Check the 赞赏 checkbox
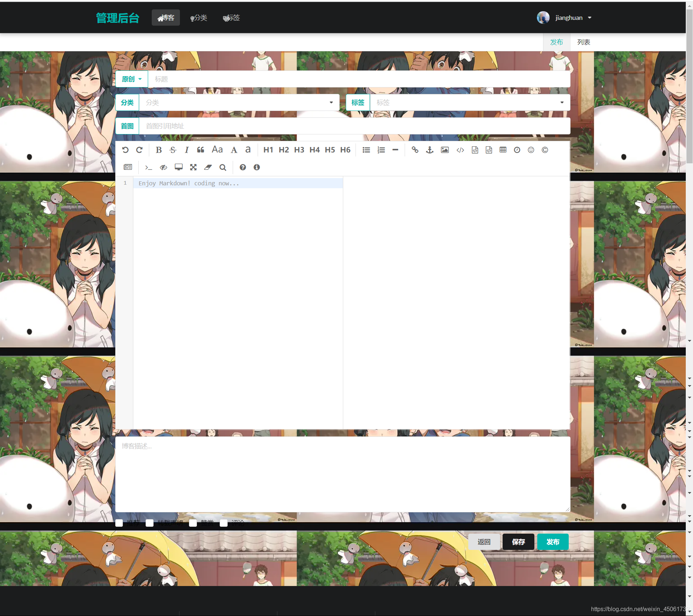The width and height of the screenshot is (693, 616). [193, 523]
